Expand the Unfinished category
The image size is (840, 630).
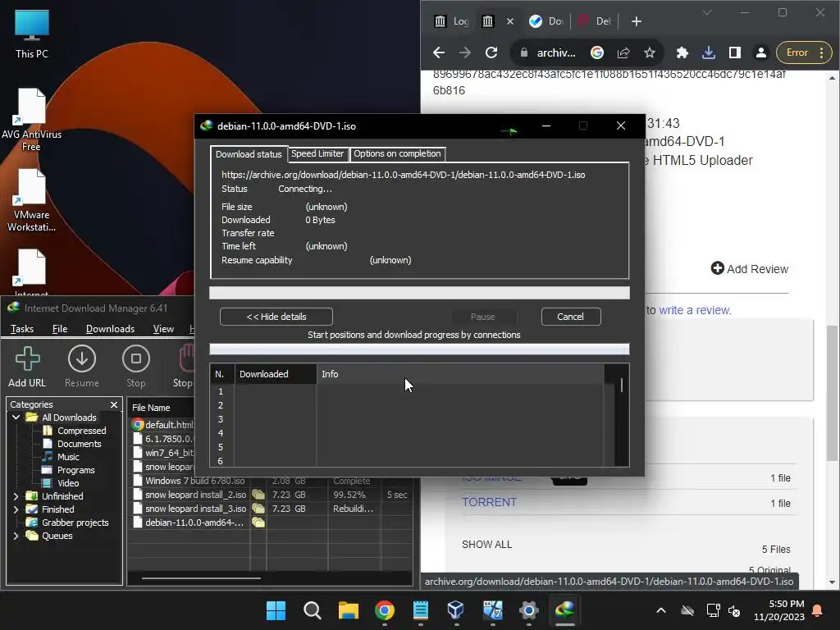pos(16,496)
